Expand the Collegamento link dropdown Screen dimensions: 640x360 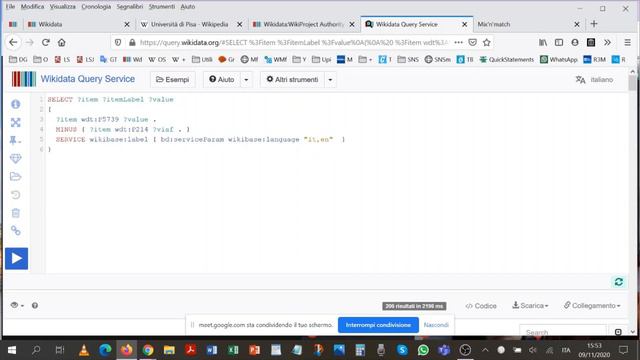592,305
